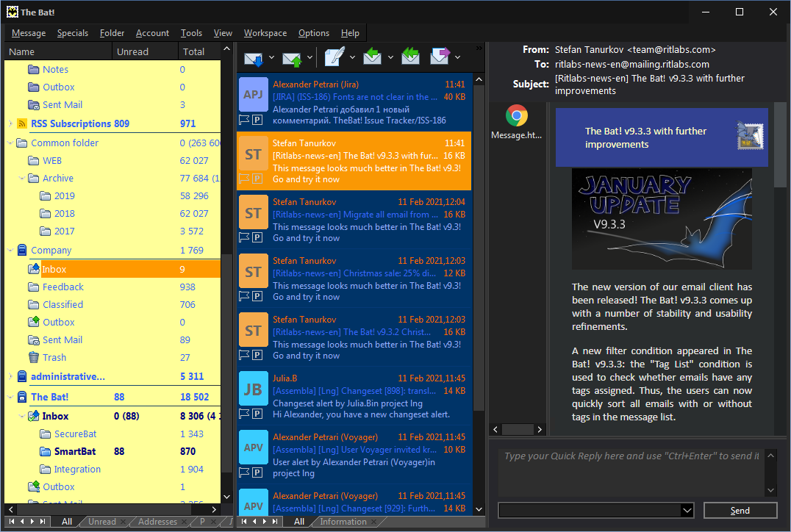Jump to first folder-pane tab with arrow
Viewport: 791px width, 532px height.
point(12,522)
